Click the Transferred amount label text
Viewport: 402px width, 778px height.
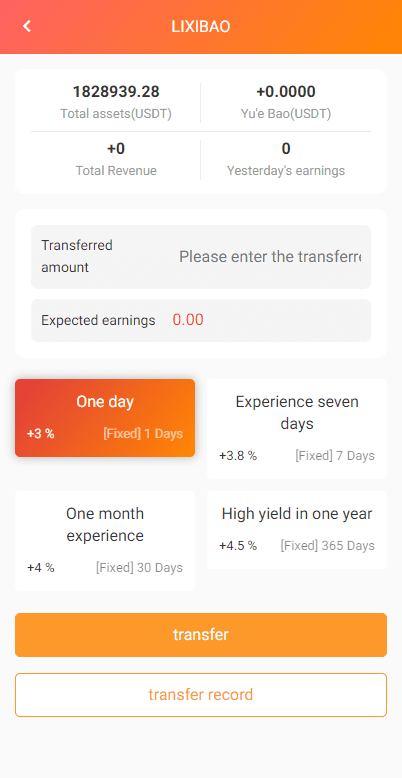77,257
